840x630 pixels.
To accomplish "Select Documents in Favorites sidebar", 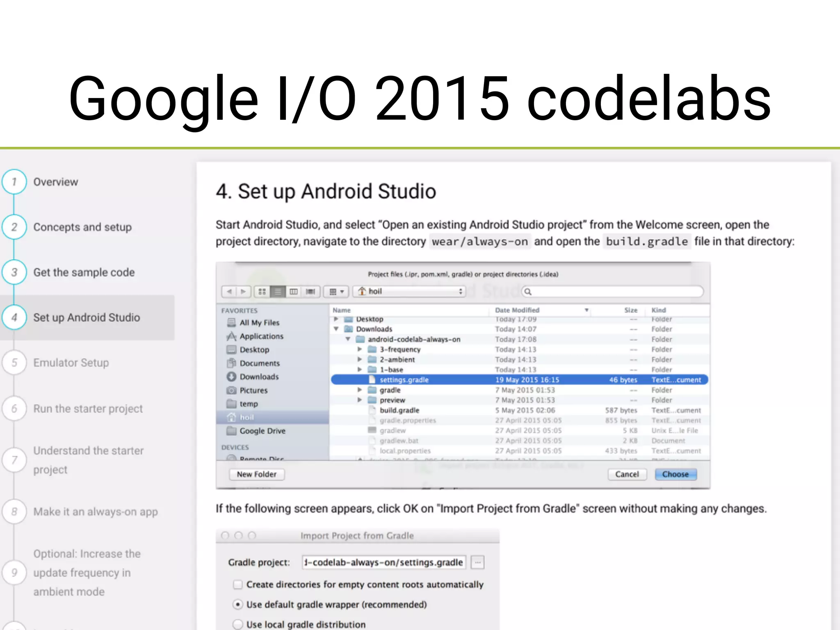I will tap(253, 363).
